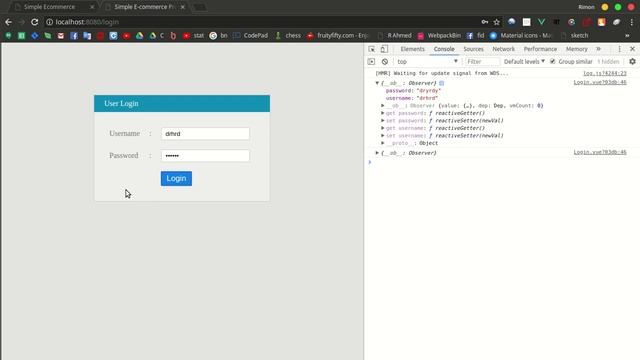Open the Material icons bookmark
Viewport: 640px width, 360px height.
(x=520, y=36)
